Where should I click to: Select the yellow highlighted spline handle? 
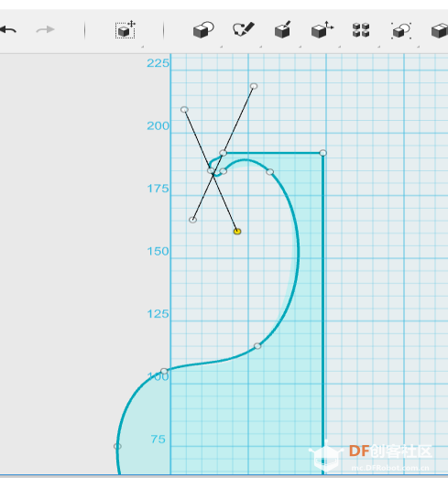pyautogui.click(x=237, y=232)
